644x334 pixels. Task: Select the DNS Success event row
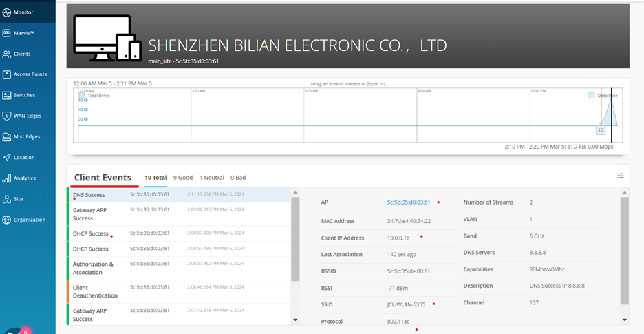point(179,195)
